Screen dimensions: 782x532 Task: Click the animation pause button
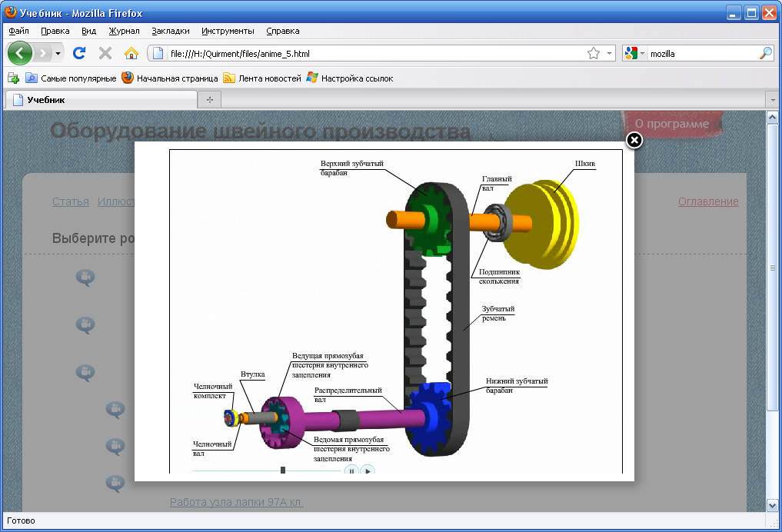click(351, 470)
